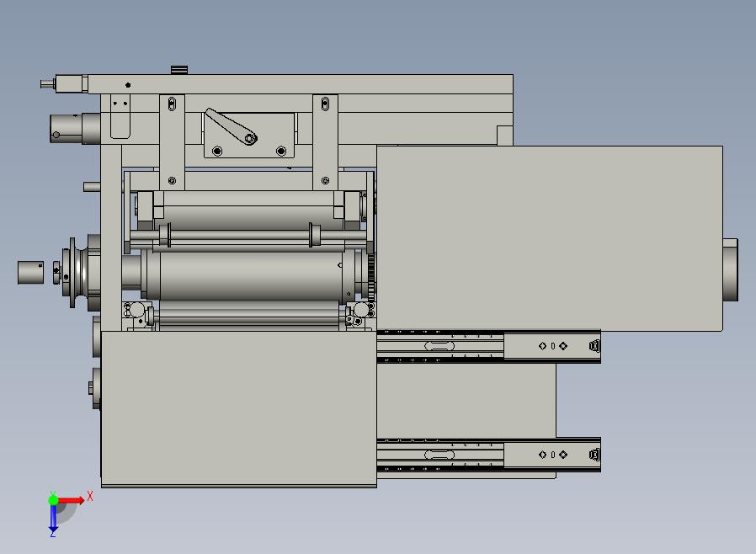756x554 pixels.
Task: Select the detached cylindrical coupling at far left
Action: [x=30, y=273]
